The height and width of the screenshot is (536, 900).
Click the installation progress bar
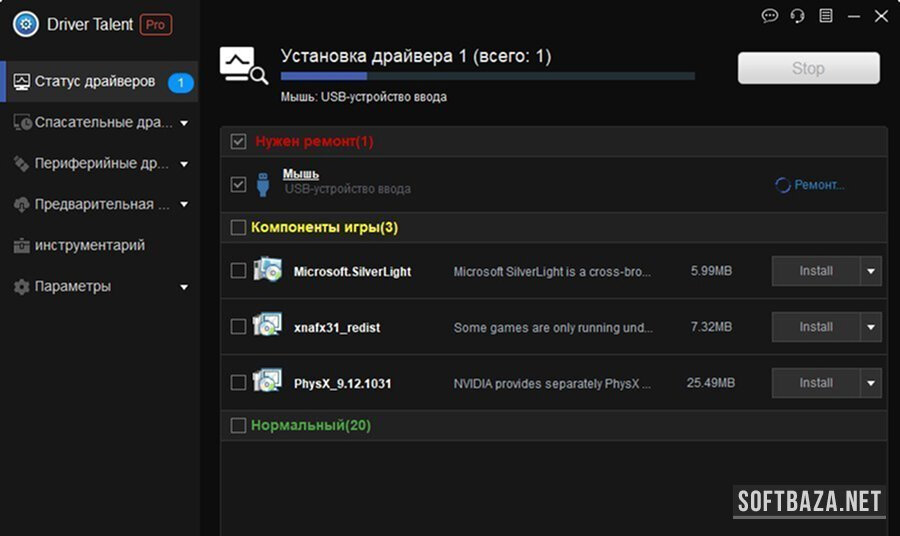tap(487, 76)
